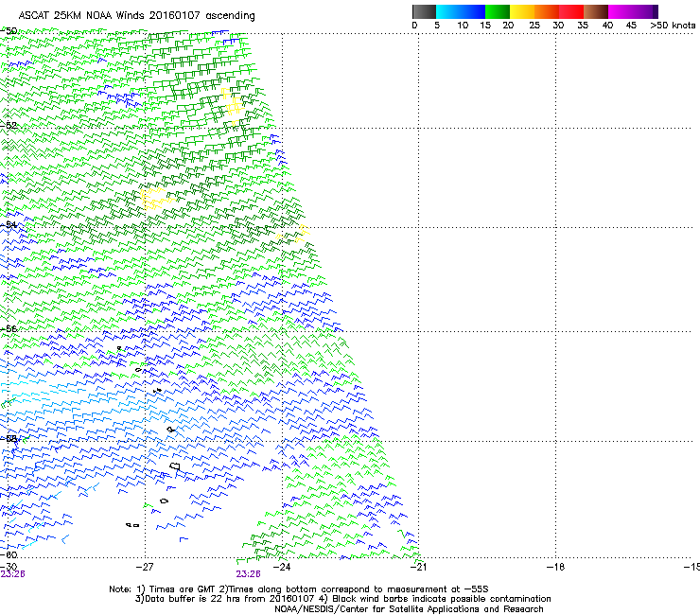Click the title 'ASCAT 25KM NOAA Winds 20160107 ascending'
Viewport: 700px width, 615px height.
(136, 16)
